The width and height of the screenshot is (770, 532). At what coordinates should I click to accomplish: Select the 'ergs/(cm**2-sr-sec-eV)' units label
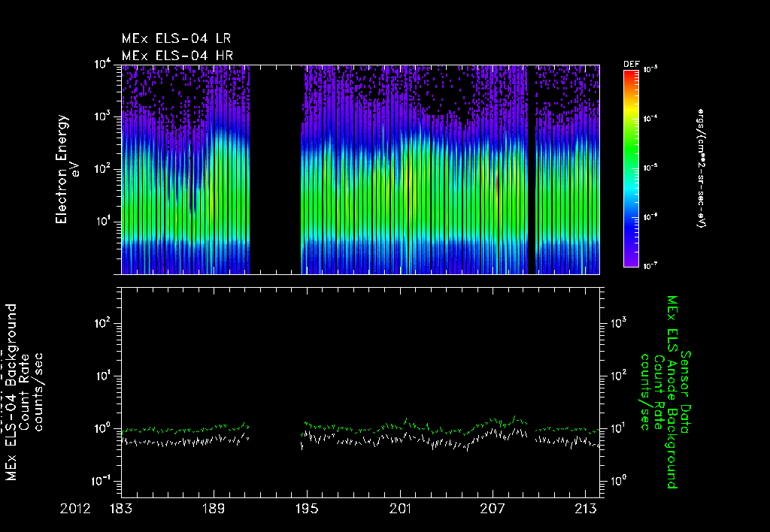point(702,168)
